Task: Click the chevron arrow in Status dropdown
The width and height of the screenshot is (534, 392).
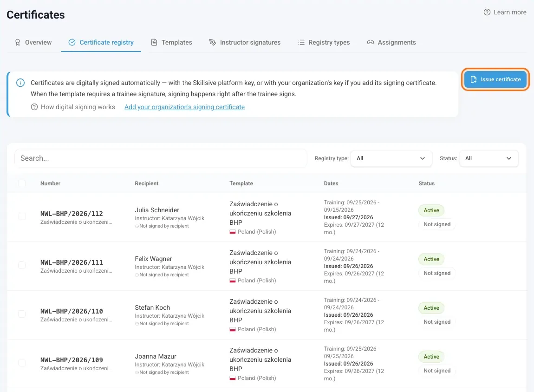Action: (x=509, y=158)
